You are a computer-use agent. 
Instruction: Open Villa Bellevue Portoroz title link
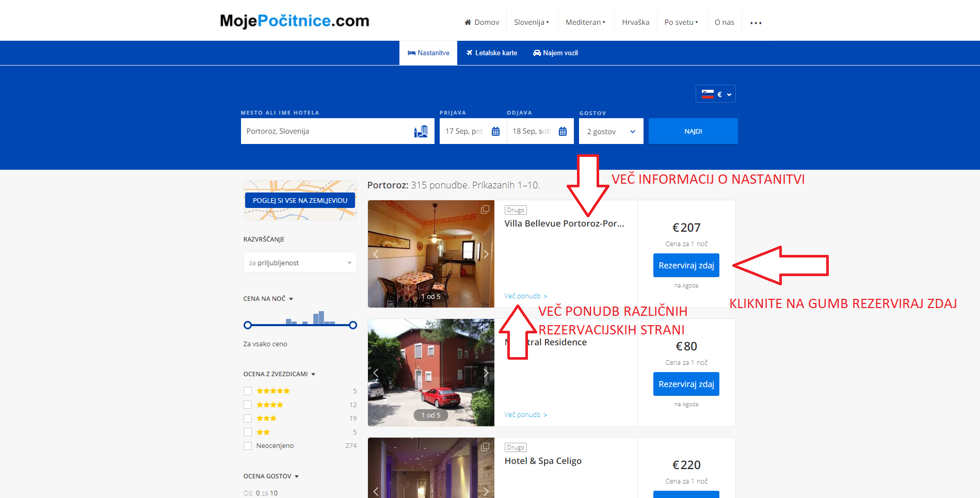coord(564,223)
